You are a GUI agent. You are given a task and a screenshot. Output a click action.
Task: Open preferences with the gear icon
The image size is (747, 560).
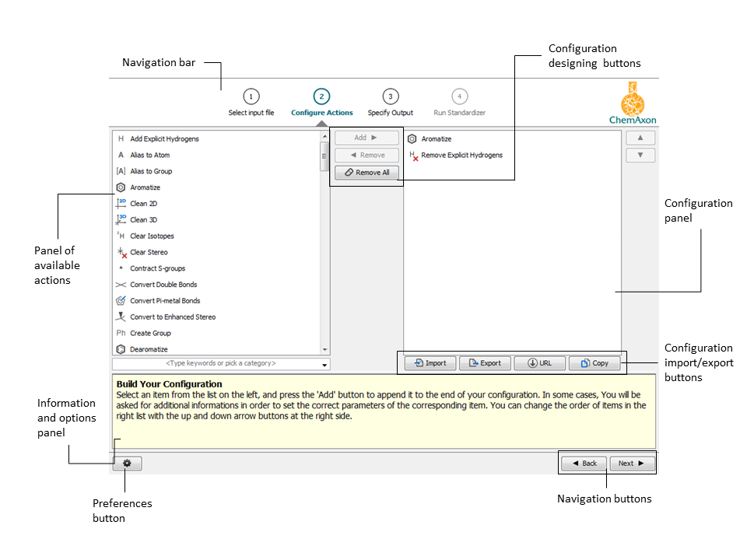tap(126, 463)
